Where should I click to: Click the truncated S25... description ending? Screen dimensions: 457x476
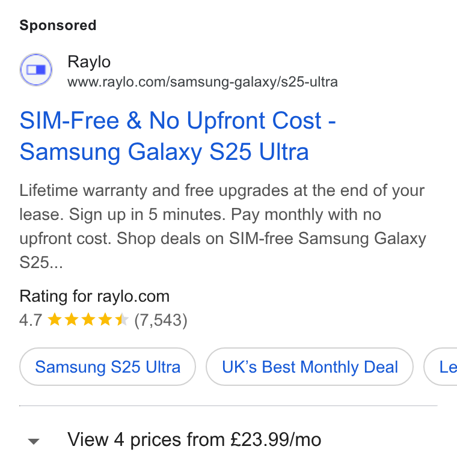click(x=41, y=262)
